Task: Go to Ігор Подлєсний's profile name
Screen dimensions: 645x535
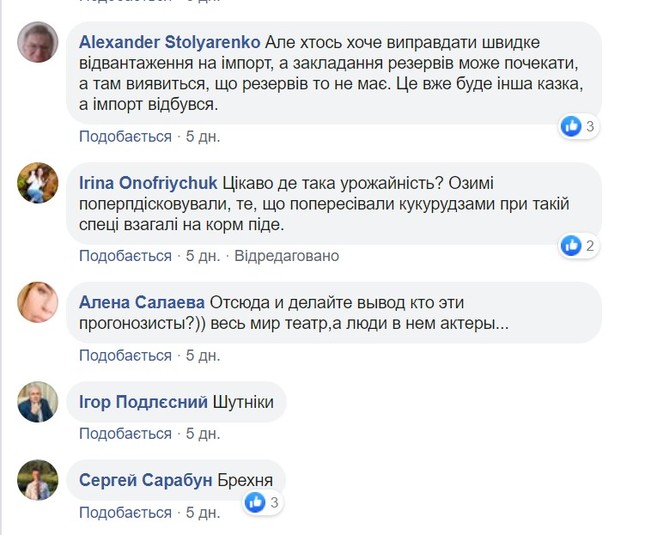Action: (144, 402)
